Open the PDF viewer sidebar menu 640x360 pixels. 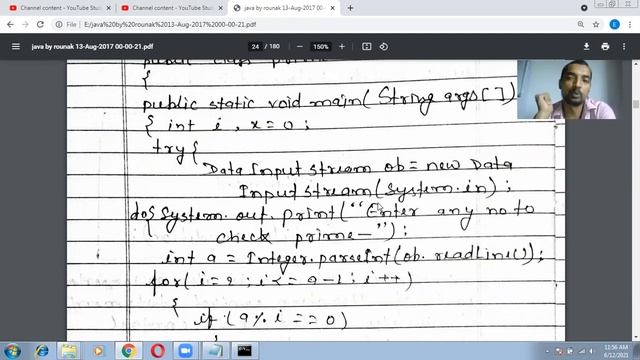tap(16, 47)
